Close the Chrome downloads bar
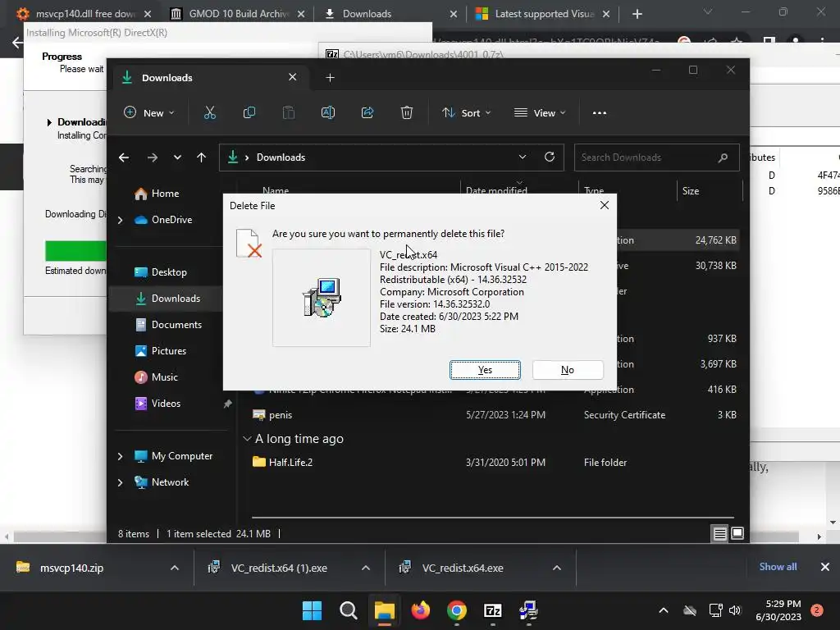The height and width of the screenshot is (630, 840). click(825, 567)
